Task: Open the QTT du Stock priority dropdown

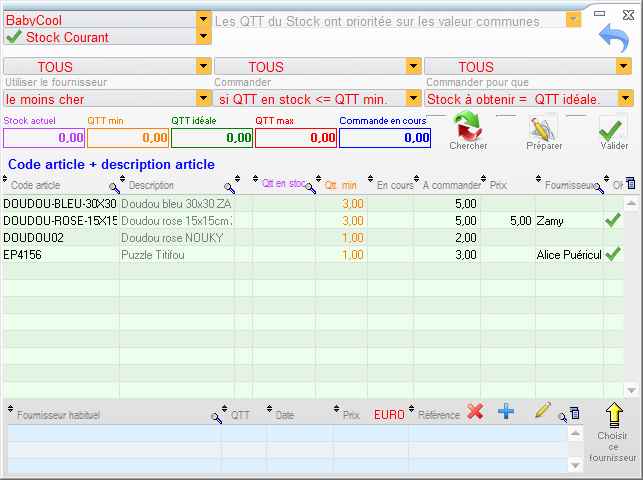Action: (x=573, y=19)
